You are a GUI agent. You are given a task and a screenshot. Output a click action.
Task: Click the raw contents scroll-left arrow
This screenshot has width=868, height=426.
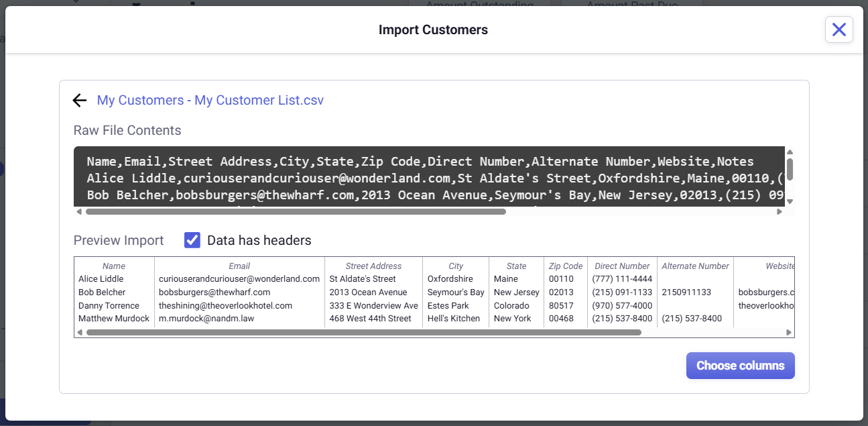[x=79, y=212]
